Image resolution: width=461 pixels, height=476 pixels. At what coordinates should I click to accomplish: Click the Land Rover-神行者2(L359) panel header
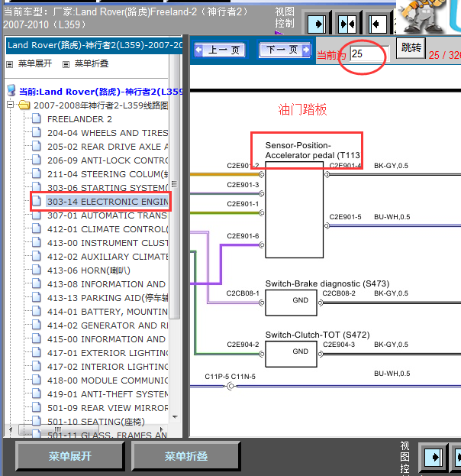click(x=95, y=46)
